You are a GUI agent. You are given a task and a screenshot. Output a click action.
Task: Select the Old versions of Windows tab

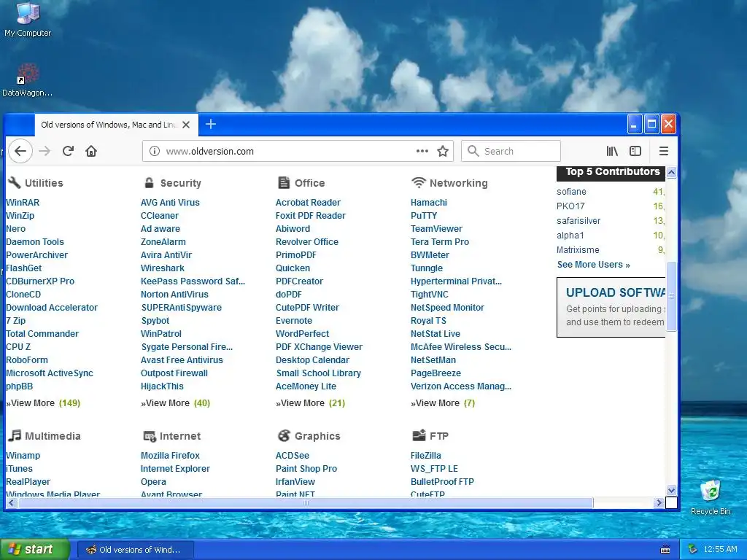(116, 125)
